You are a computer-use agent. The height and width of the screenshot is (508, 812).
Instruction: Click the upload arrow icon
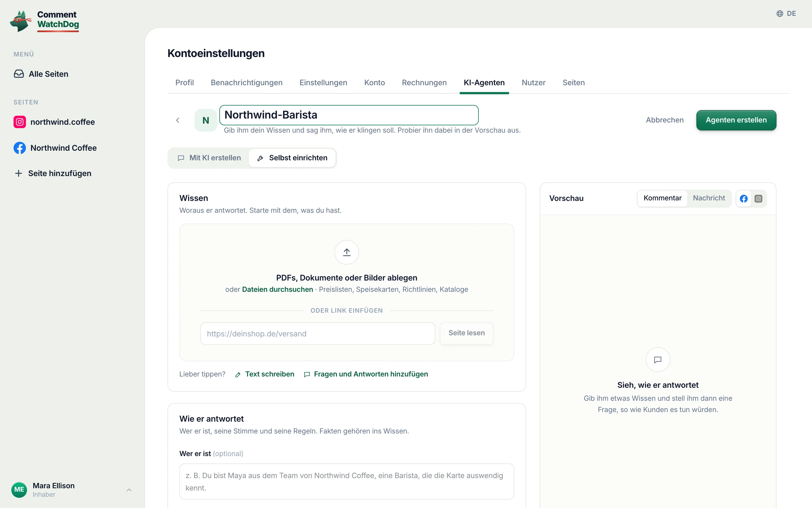click(347, 252)
